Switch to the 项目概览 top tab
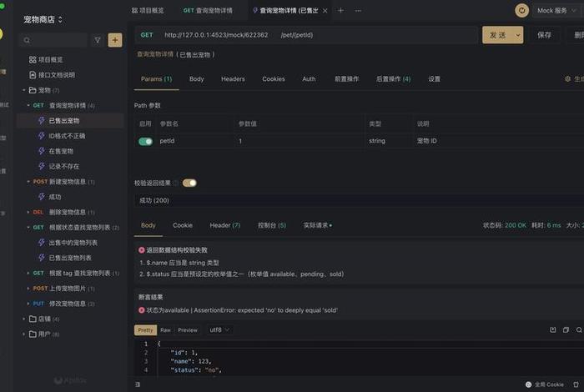The image size is (584, 392). click(148, 10)
